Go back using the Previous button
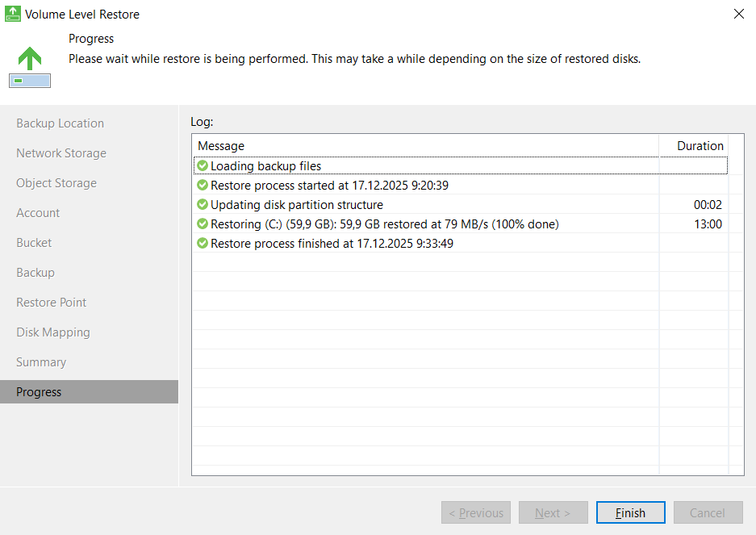Image resolution: width=756 pixels, height=535 pixels. tap(476, 513)
